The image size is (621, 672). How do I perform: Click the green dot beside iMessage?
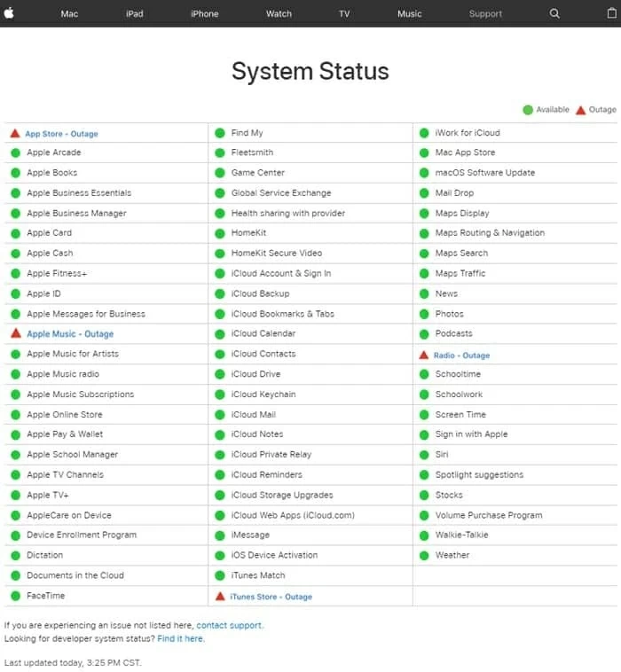click(x=219, y=535)
